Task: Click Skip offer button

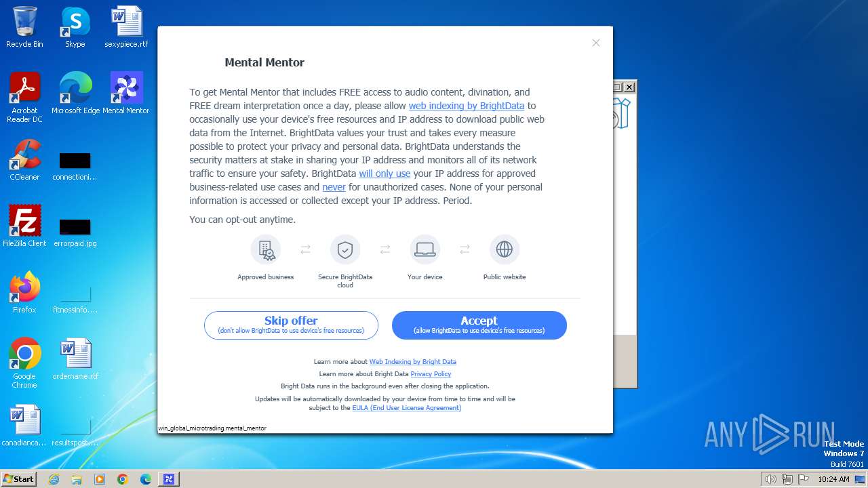Action: 291,325
